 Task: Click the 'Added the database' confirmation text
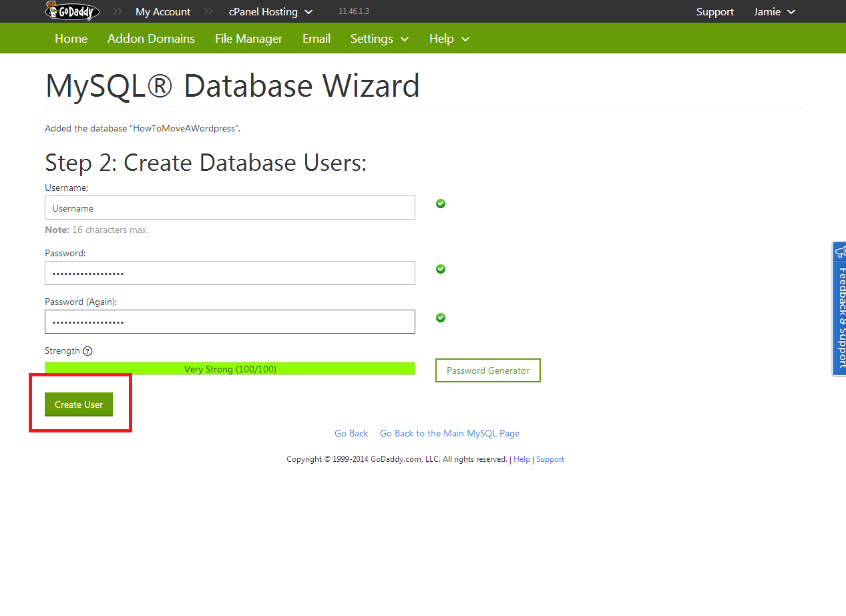pyautogui.click(x=143, y=128)
